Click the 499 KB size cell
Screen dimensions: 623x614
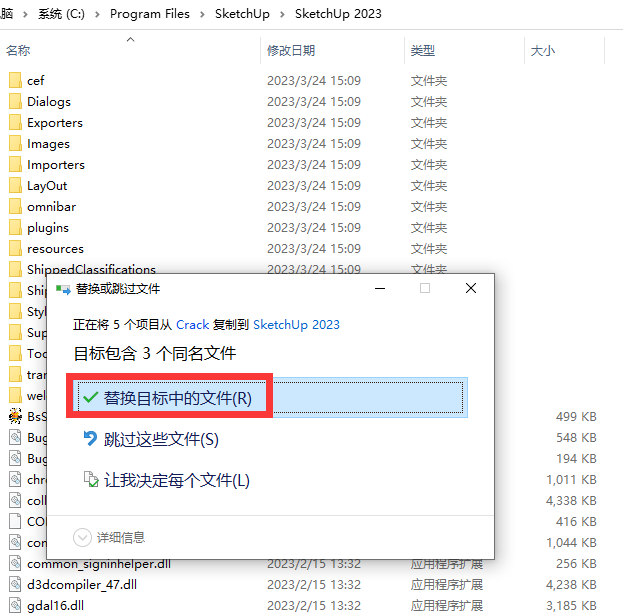click(x=576, y=416)
